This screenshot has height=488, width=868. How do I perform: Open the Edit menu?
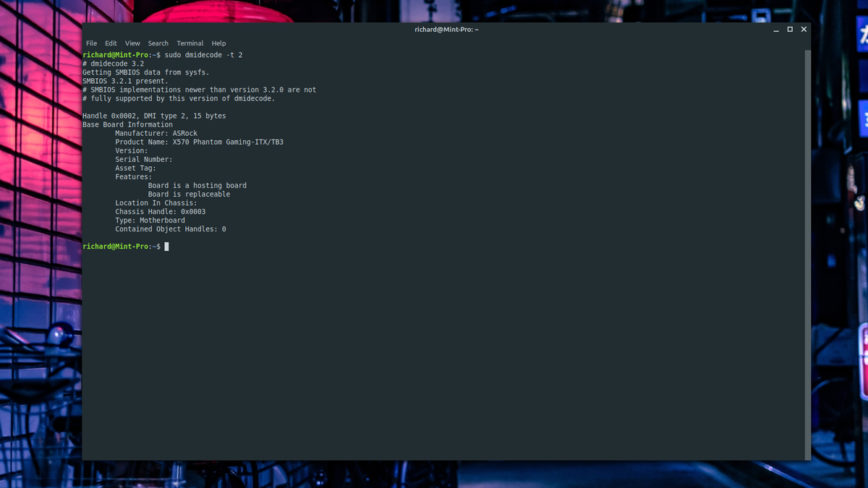111,43
